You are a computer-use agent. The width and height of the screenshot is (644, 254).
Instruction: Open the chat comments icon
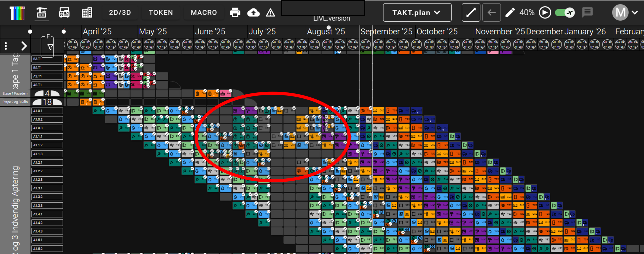[x=587, y=12]
